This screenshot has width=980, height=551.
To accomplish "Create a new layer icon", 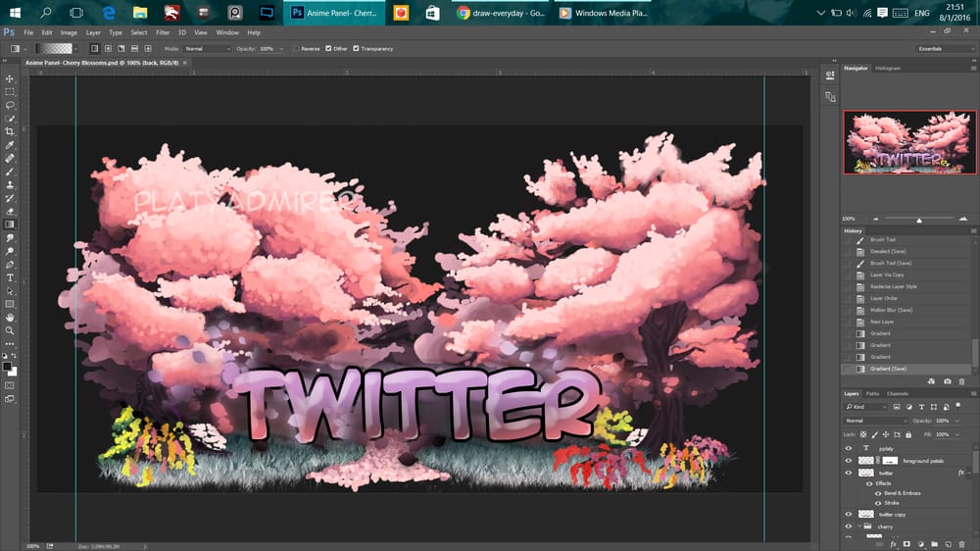I will click(x=948, y=544).
